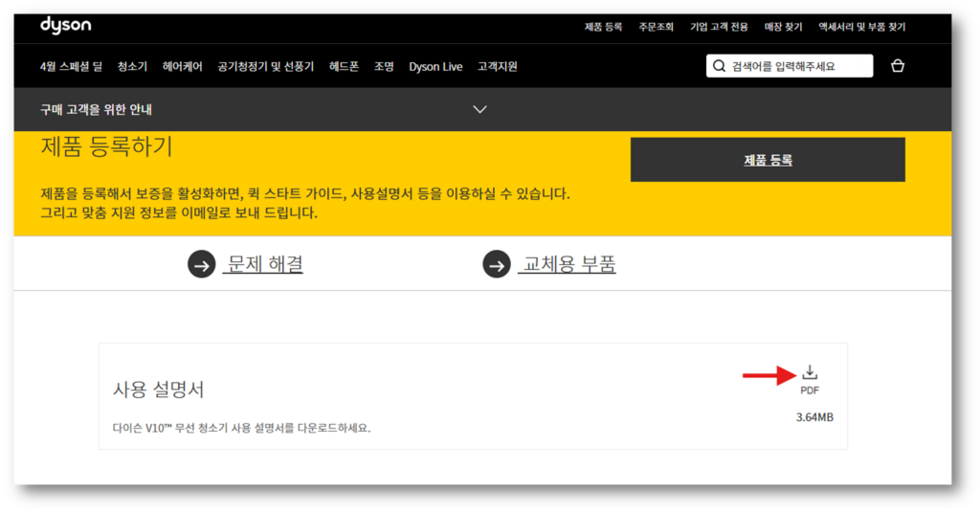This screenshot has width=980, height=513.
Task: Click the 사용 설명서 heading
Action: 158,390
